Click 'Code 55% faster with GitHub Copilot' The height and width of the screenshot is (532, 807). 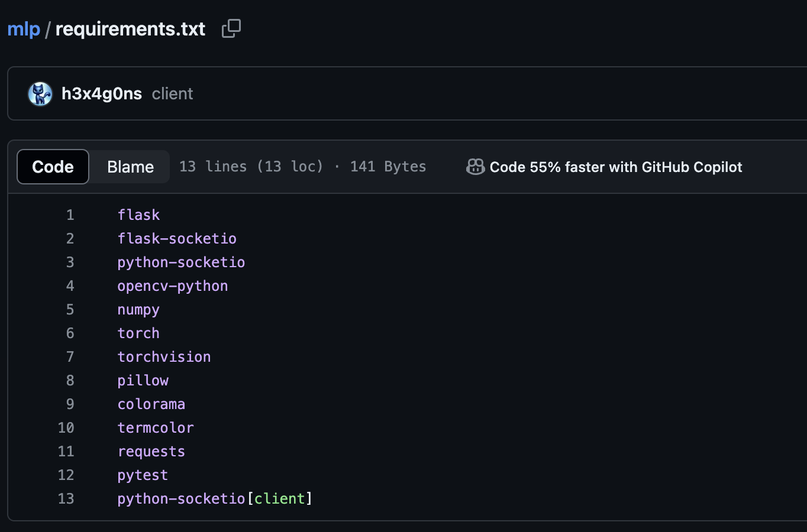[x=615, y=167]
